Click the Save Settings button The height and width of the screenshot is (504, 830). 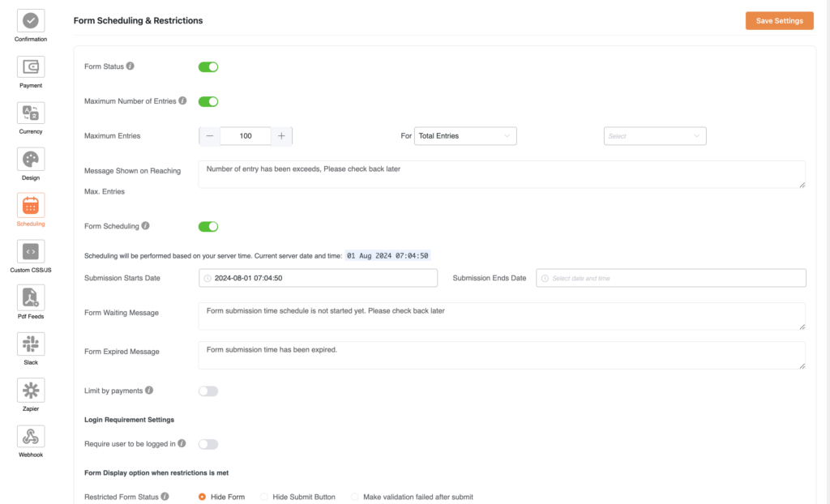(779, 21)
